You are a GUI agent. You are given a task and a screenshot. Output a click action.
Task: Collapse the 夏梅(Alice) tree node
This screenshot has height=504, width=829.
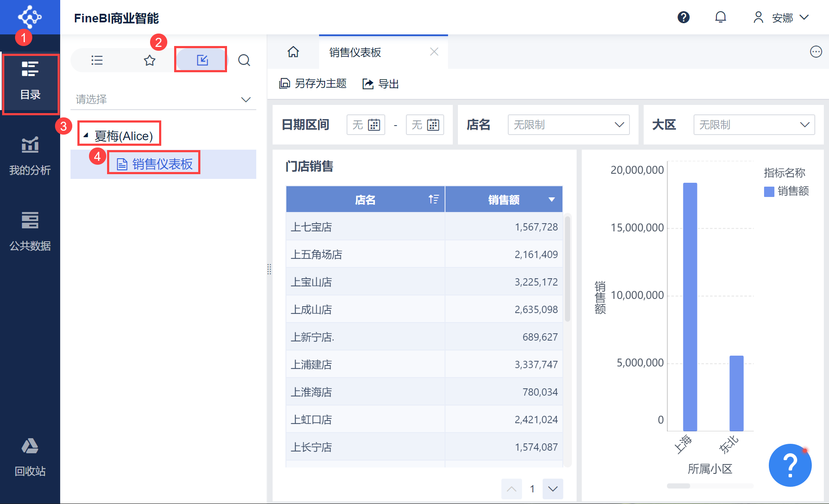pos(86,135)
